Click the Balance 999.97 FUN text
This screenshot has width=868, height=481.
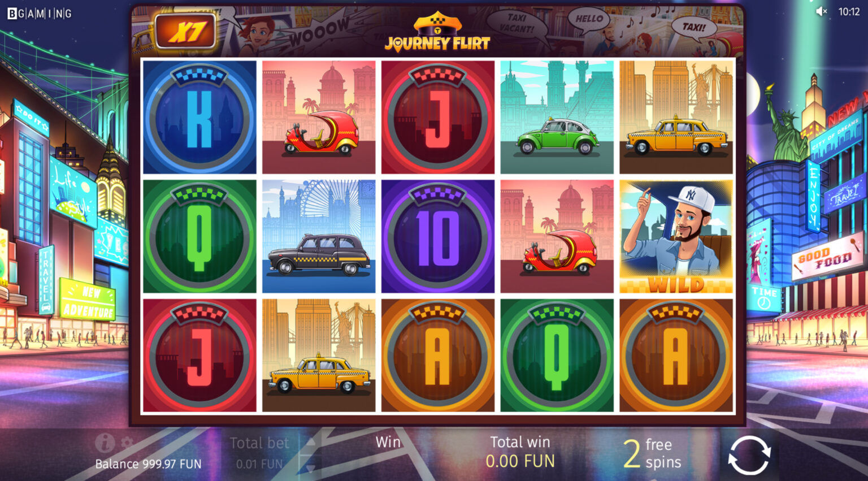pyautogui.click(x=148, y=464)
